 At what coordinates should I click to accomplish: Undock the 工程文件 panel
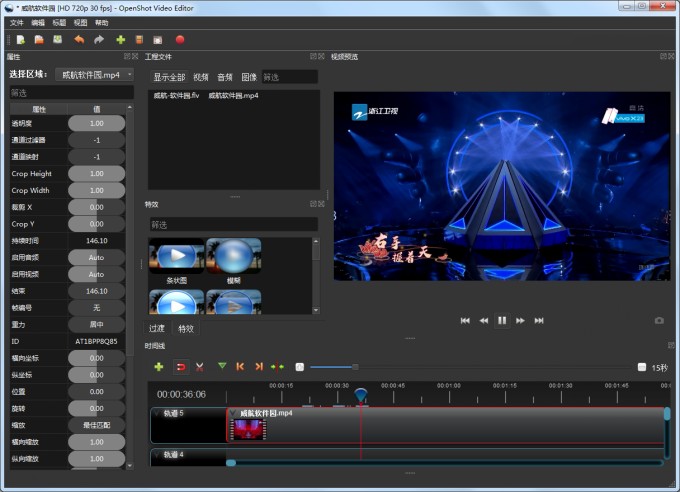[313, 56]
